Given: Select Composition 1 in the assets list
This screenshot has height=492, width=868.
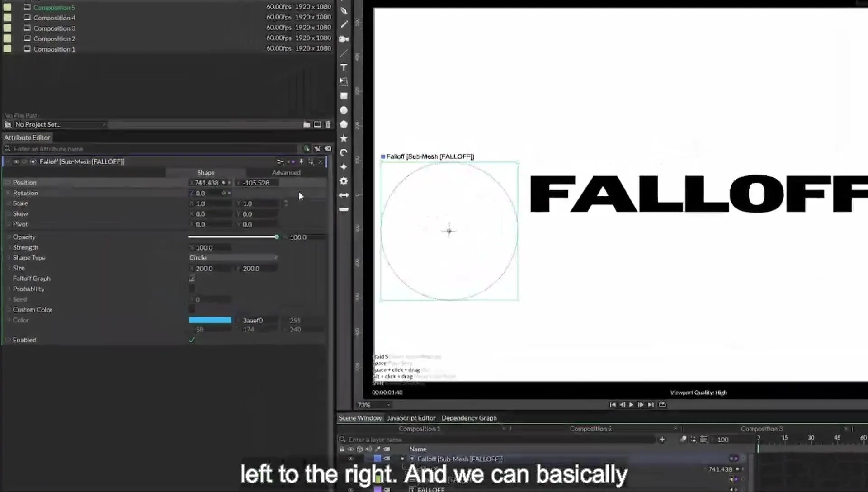Looking at the screenshot, I should pyautogui.click(x=54, y=49).
